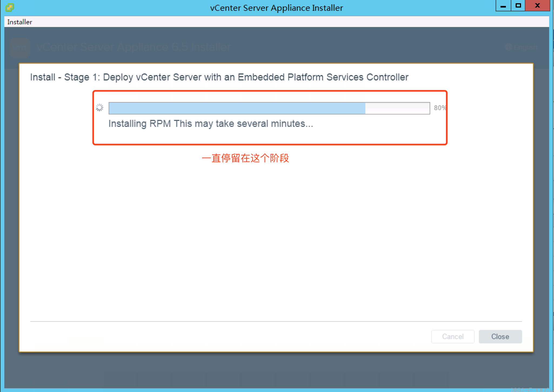The width and height of the screenshot is (554, 392).
Task: Maximize the installer window
Action: coord(518,6)
